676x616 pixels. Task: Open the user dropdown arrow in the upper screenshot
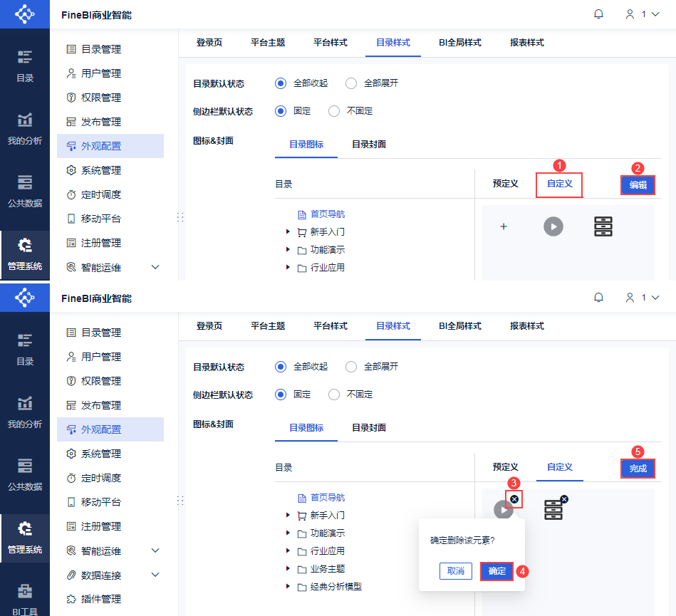pos(655,14)
